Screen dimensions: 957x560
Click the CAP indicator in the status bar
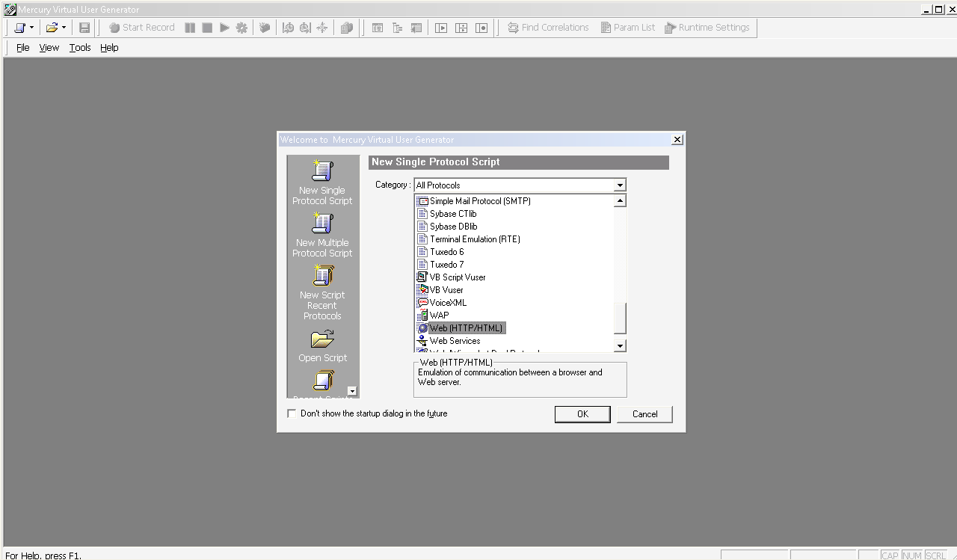(x=890, y=556)
